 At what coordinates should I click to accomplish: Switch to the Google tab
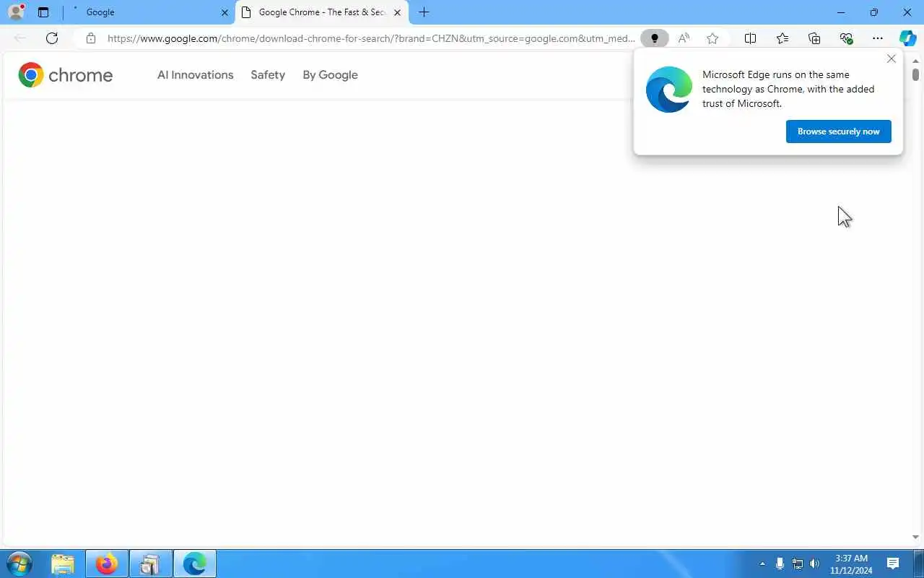point(149,12)
